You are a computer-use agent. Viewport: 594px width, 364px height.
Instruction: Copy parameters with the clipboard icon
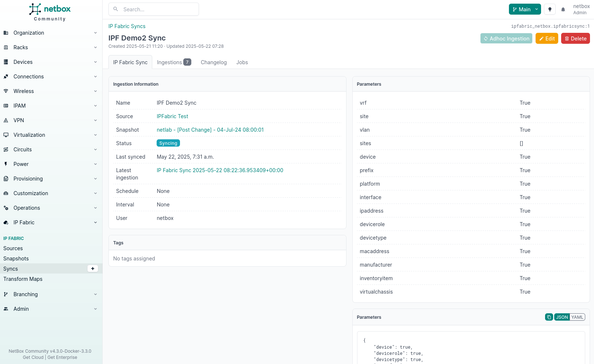tap(549, 317)
